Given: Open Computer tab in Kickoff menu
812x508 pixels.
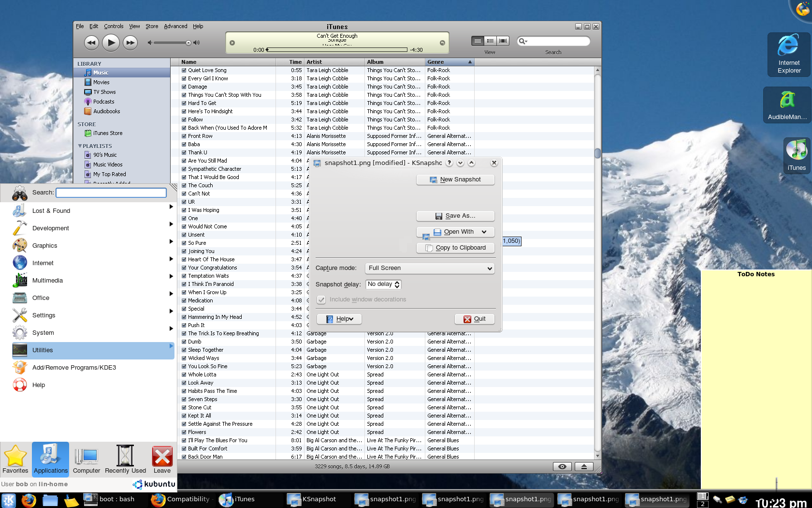Looking at the screenshot, I should click(x=87, y=459).
